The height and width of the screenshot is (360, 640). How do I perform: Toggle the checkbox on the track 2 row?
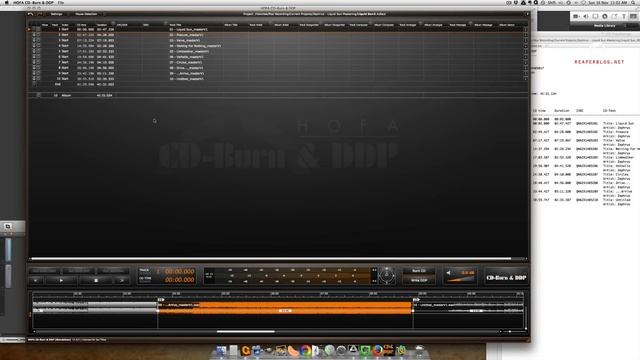(x=39, y=35)
